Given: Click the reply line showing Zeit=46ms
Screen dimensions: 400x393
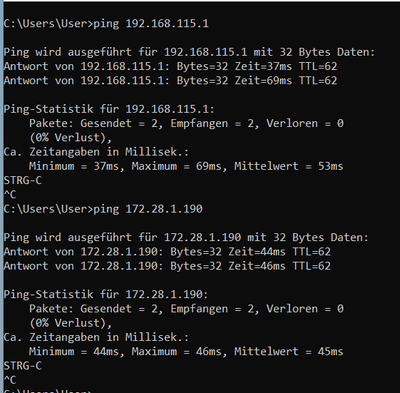Looking at the screenshot, I should (167, 266).
